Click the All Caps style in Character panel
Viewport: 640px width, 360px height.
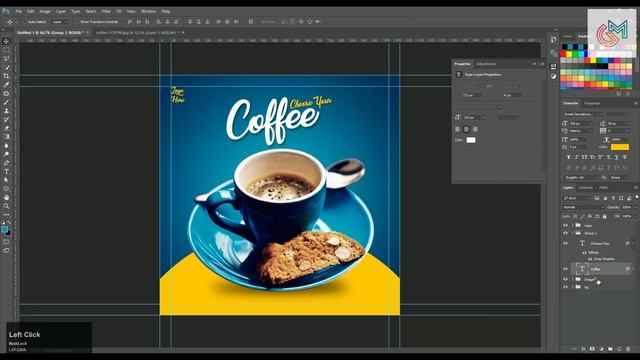[x=584, y=157]
